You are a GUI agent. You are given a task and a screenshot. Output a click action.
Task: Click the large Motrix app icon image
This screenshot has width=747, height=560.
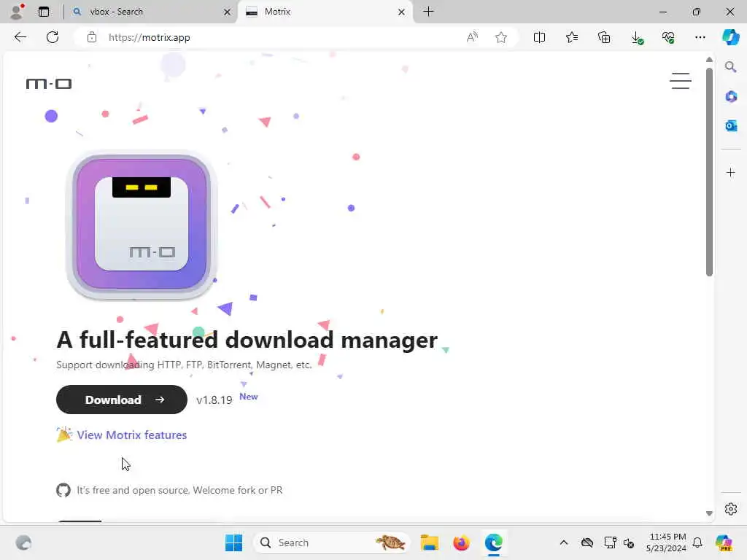tap(142, 225)
